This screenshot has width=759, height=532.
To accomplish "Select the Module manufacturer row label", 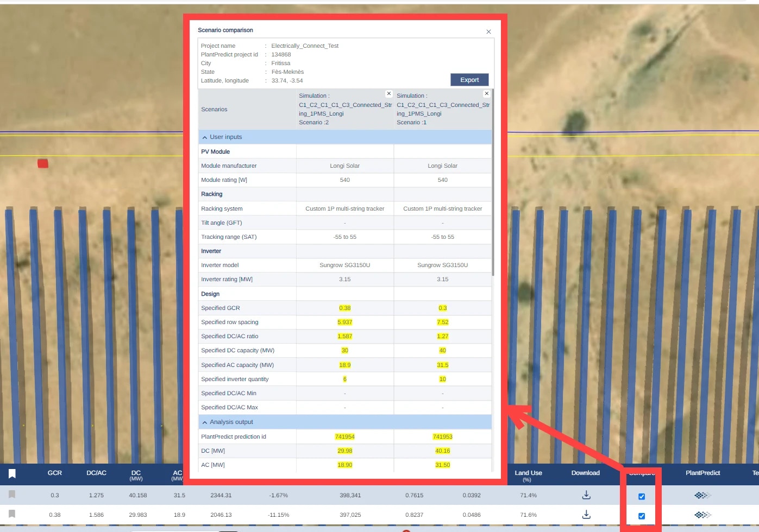I will point(229,166).
